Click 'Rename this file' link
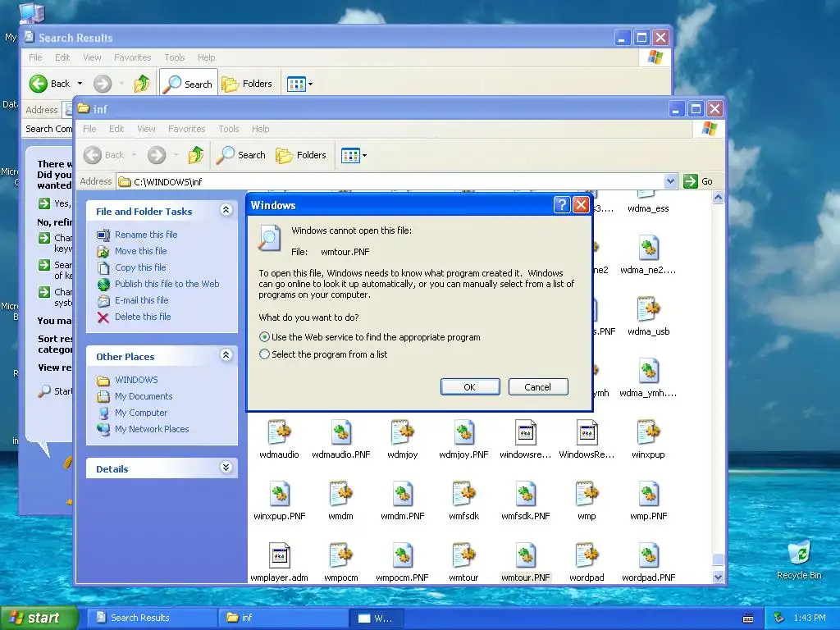The height and width of the screenshot is (630, 840). (146, 235)
